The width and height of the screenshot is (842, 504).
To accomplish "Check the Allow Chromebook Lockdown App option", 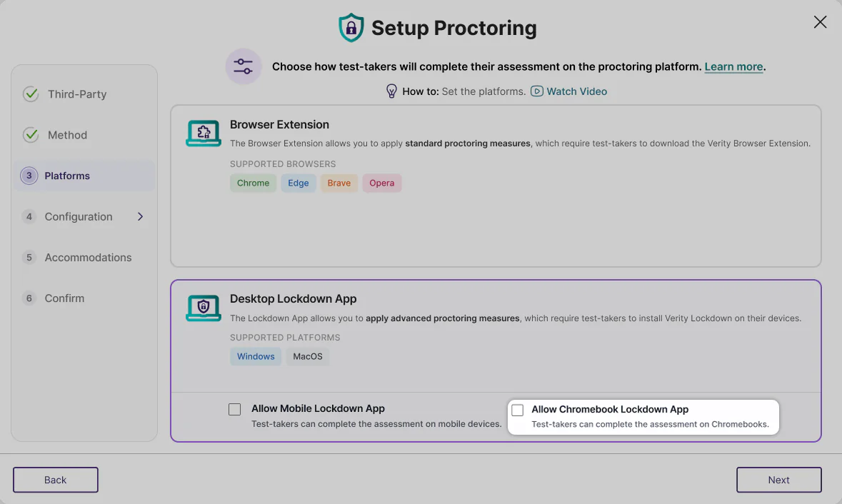I will coord(517,409).
